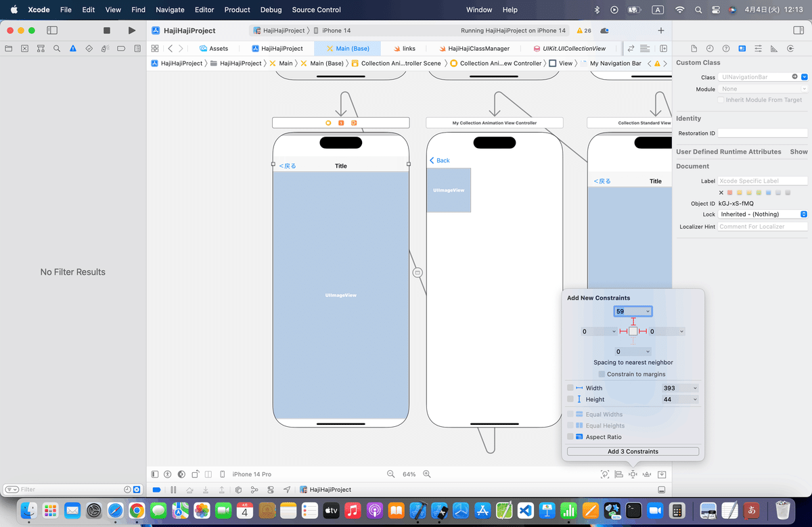The height and width of the screenshot is (527, 812).
Task: Open the Project navigator folder icon
Action: (x=9, y=49)
